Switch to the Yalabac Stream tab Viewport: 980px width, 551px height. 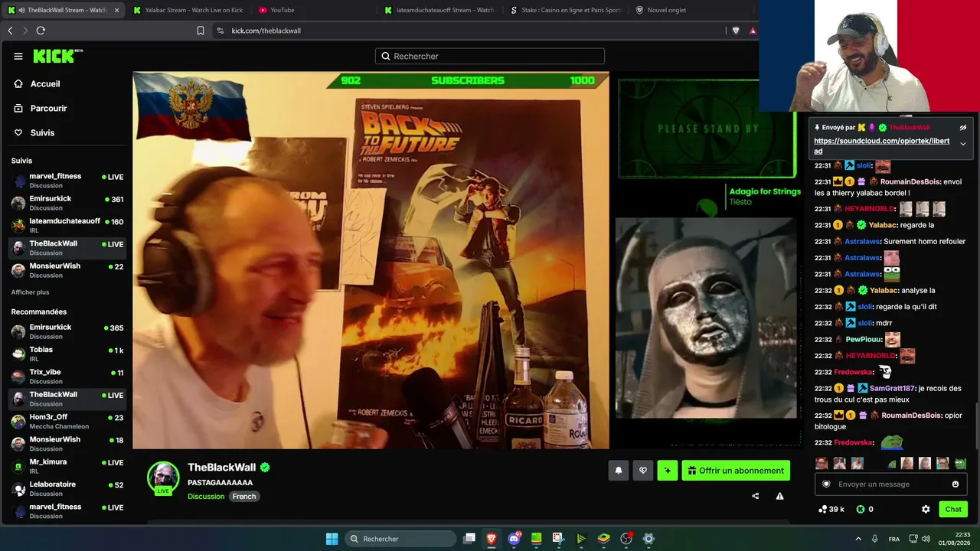pos(188,10)
